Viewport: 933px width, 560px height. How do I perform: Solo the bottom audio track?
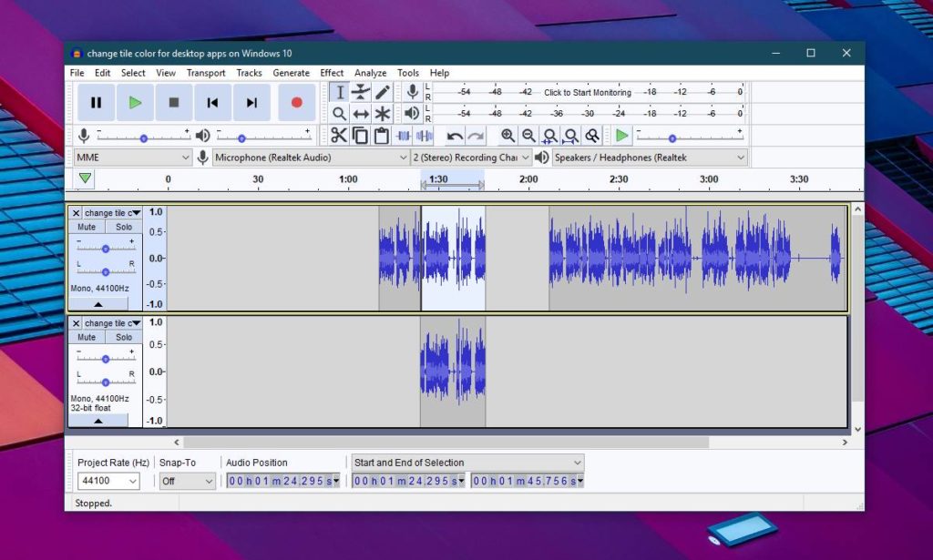[124, 336]
